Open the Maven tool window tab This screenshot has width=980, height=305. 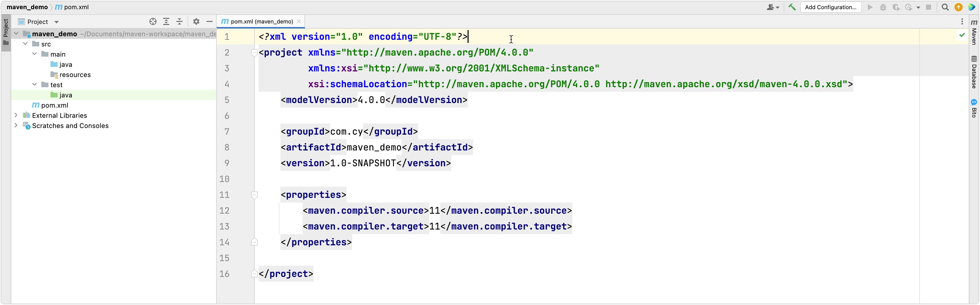974,32
